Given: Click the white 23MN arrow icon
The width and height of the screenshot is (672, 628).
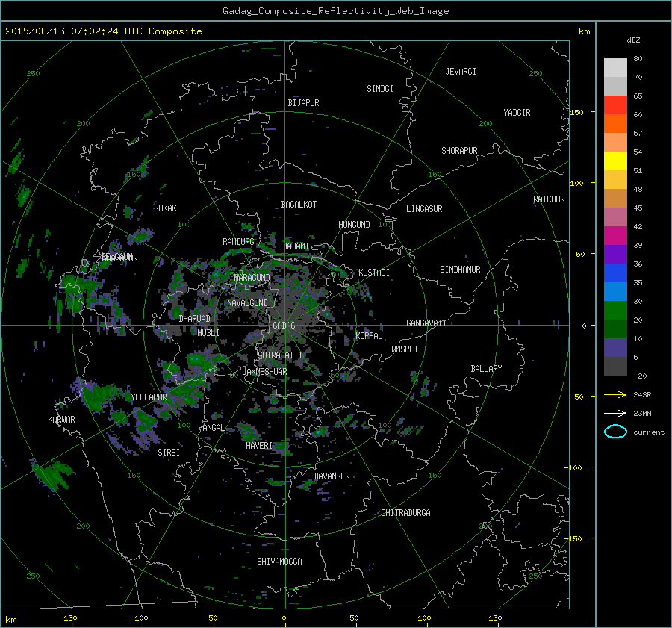Looking at the screenshot, I should tap(615, 413).
